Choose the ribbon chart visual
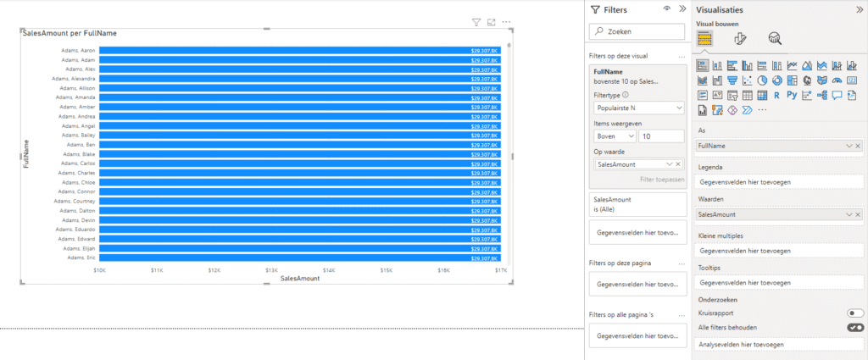 (x=703, y=80)
